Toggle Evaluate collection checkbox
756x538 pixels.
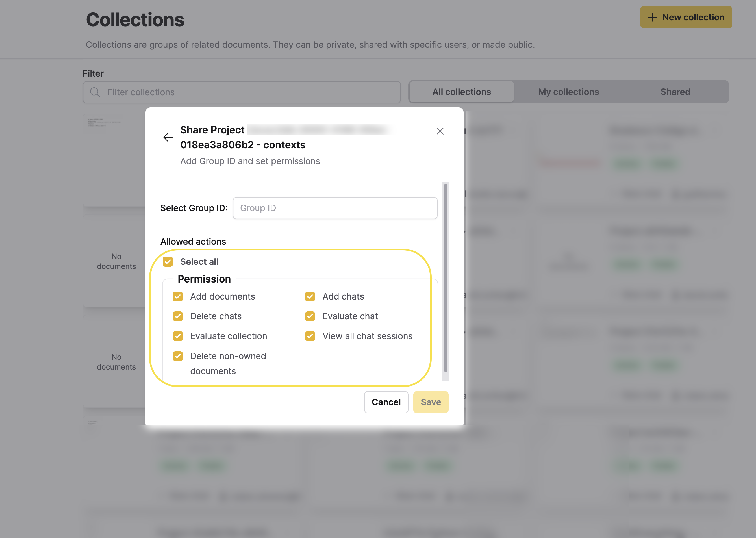click(x=178, y=336)
